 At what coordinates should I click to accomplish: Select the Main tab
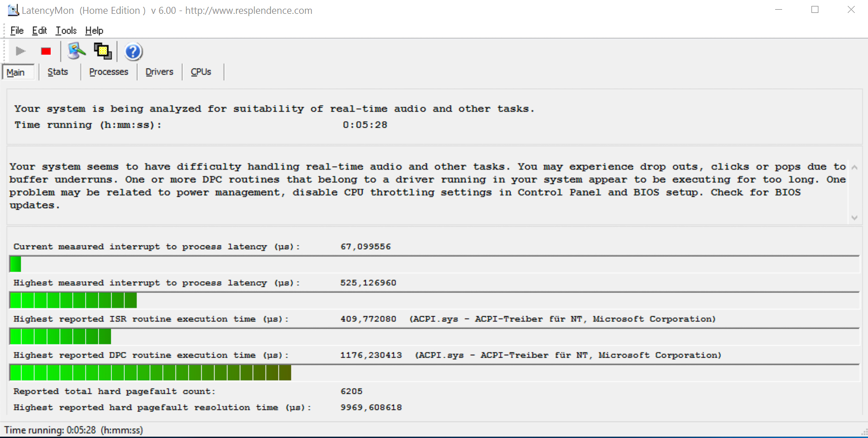click(18, 72)
